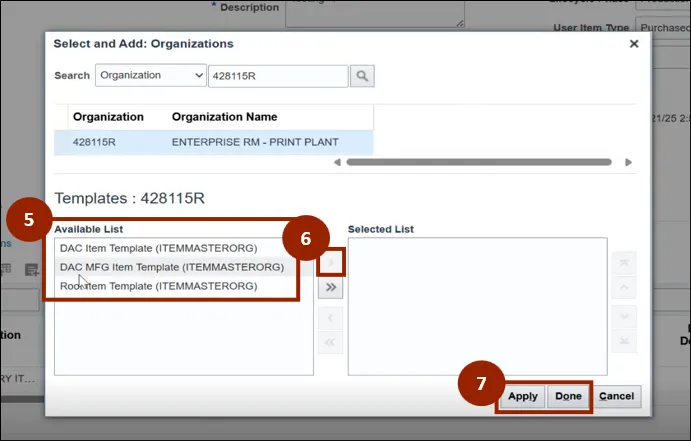The image size is (691, 441).
Task: Select the 428115R organization row
Action: (213, 142)
